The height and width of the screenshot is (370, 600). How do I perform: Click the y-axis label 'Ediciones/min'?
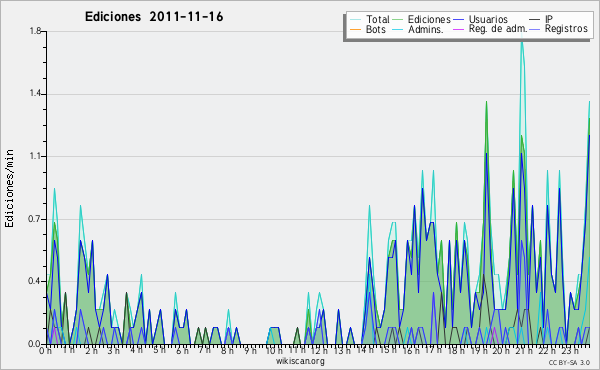click(x=9, y=188)
